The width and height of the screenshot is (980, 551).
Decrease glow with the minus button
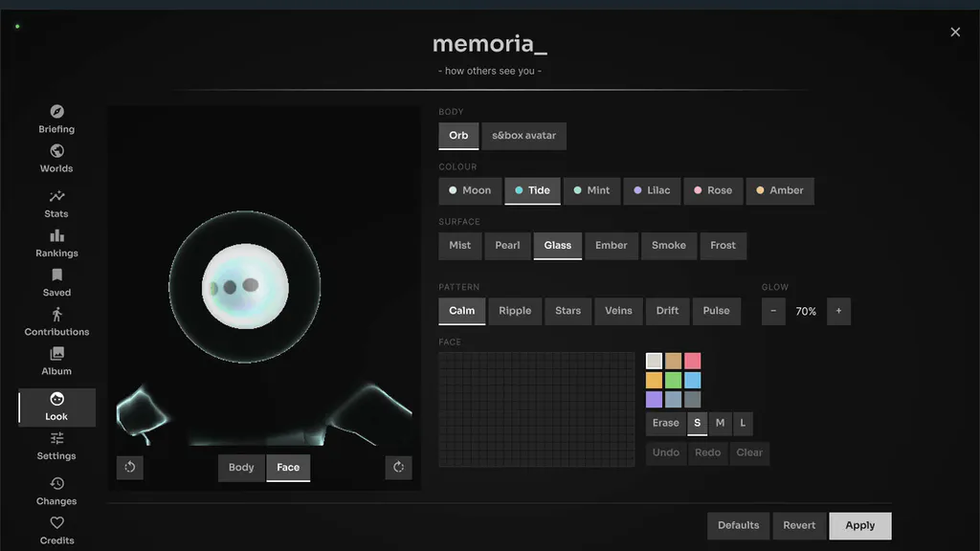point(773,311)
